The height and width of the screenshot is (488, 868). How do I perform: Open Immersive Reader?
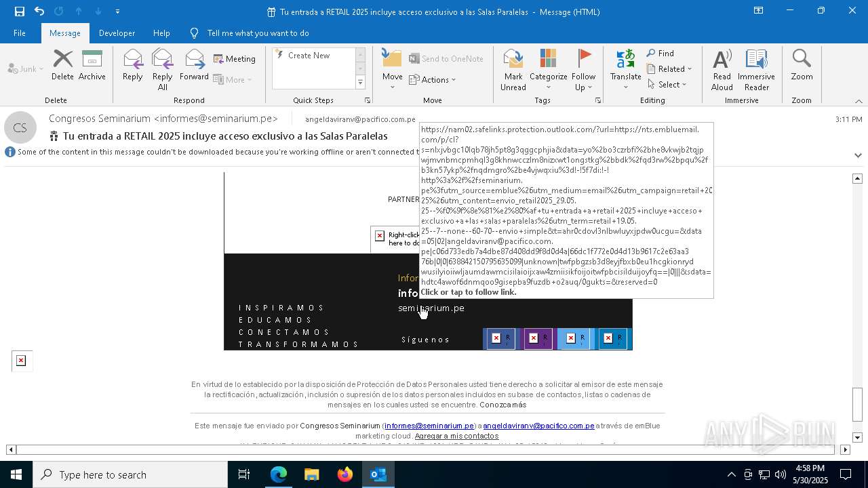756,70
